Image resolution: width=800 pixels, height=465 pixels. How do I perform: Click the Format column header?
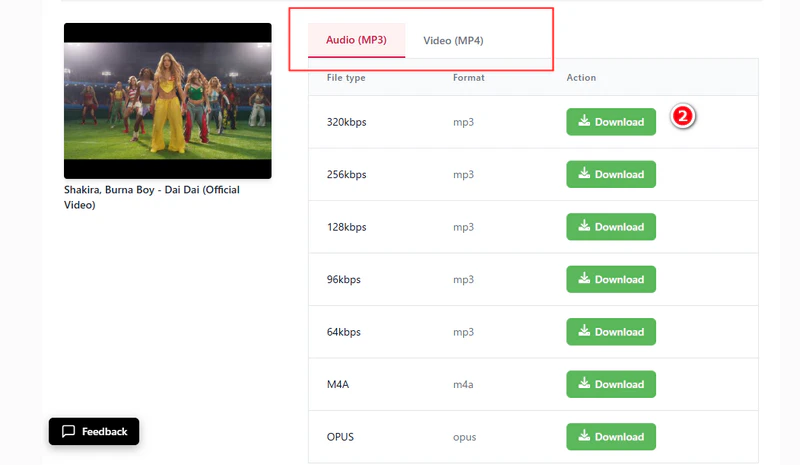click(x=468, y=78)
